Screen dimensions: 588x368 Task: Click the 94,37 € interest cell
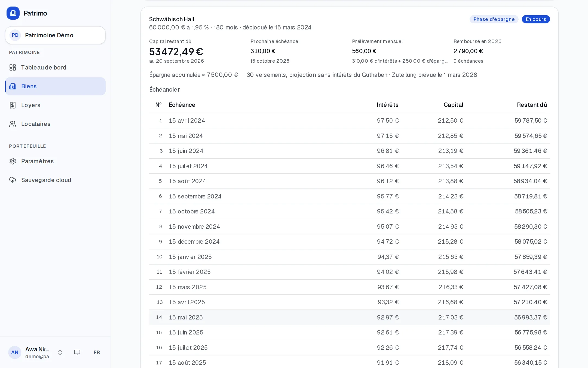coord(388,257)
